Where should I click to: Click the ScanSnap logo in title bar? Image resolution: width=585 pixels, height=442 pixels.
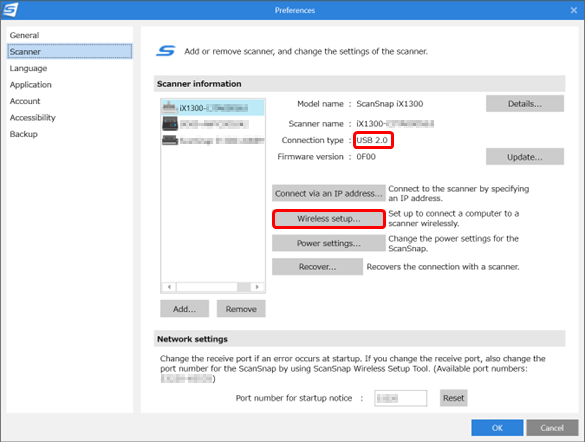10,9
